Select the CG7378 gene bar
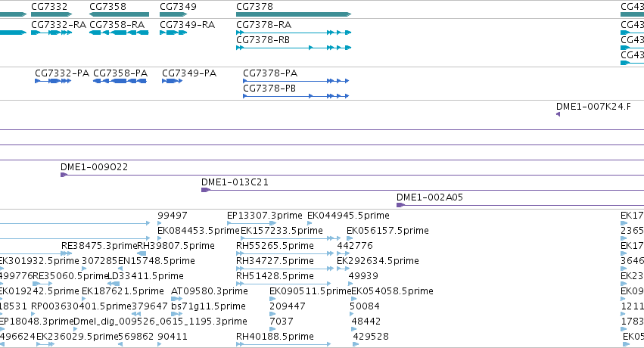The image size is (644, 348). point(294,14)
